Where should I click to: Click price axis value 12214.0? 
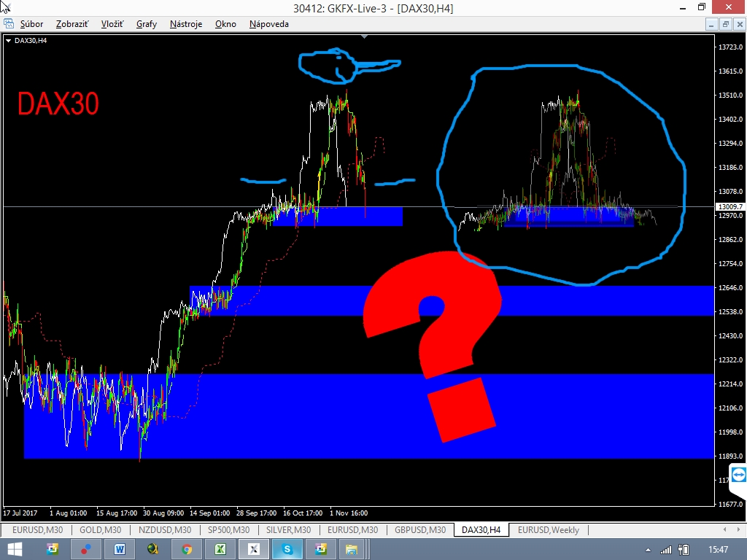[730, 384]
